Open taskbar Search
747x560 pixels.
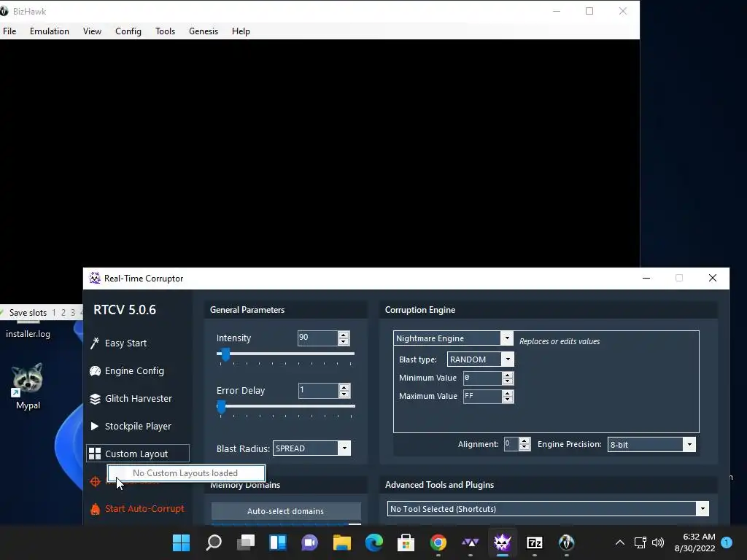pyautogui.click(x=214, y=542)
